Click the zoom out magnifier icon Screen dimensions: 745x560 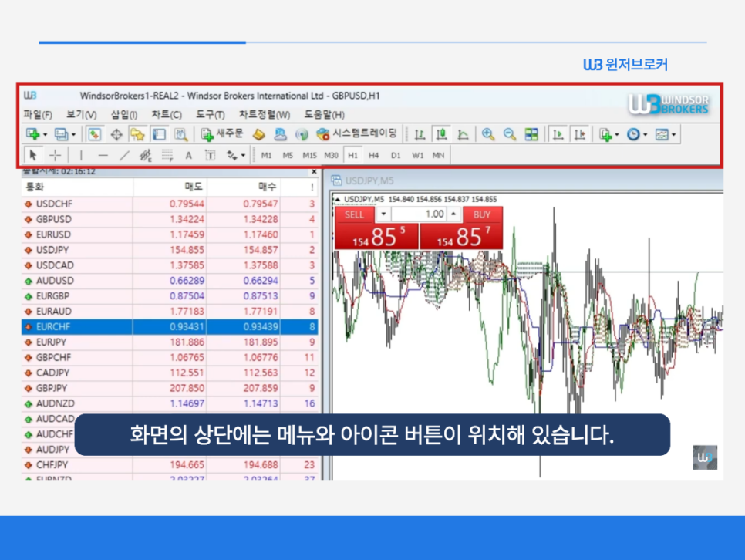pyautogui.click(x=510, y=134)
